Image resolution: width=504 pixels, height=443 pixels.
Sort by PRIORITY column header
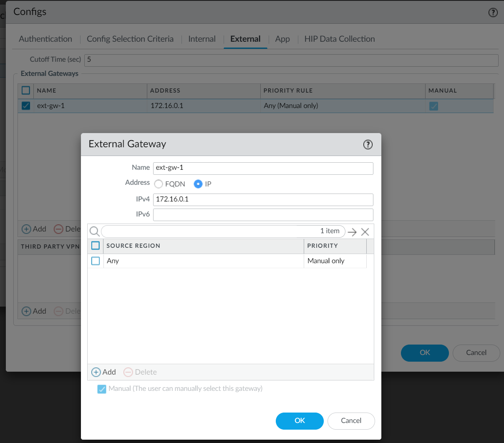point(335,246)
